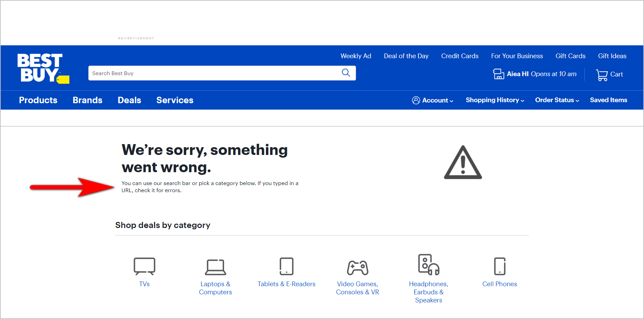This screenshot has width=644, height=319.
Task: Select the Cell Phones category icon
Action: click(x=499, y=266)
